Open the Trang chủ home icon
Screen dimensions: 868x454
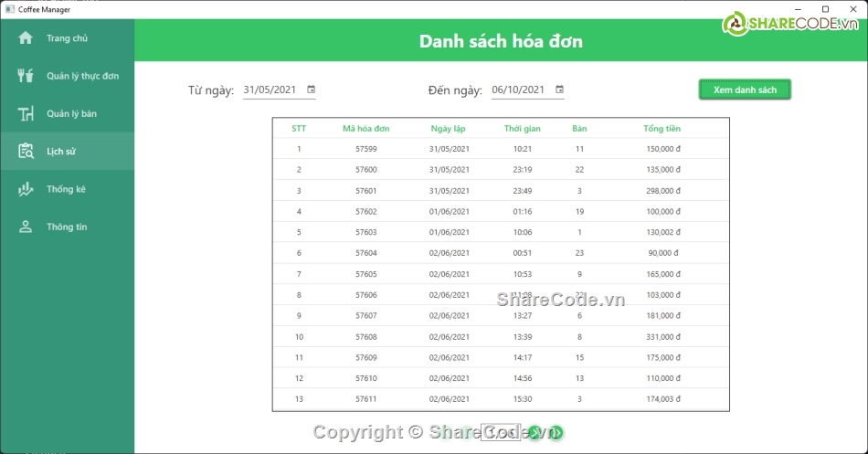coord(26,37)
